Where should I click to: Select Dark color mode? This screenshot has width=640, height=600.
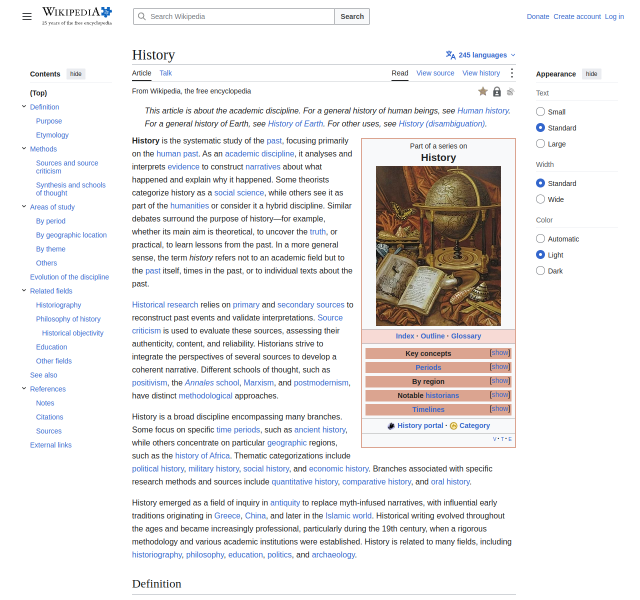pos(540,271)
